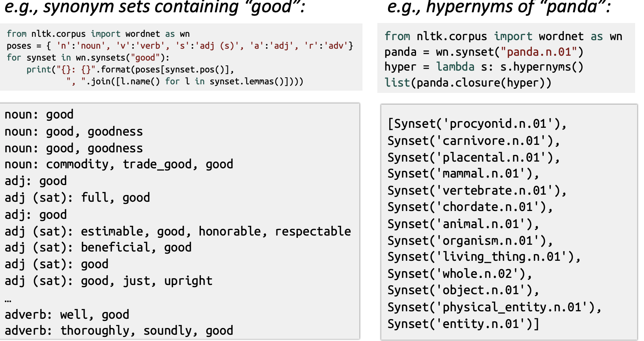Click the 'hypernyms of "panda"' heading
Viewport: 644px width, 341px height.
pos(498,7)
